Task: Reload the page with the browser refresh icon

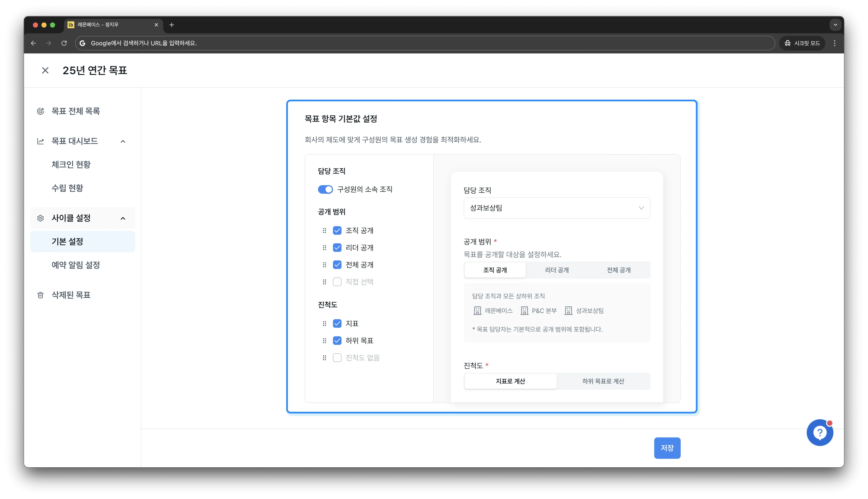Action: [64, 43]
